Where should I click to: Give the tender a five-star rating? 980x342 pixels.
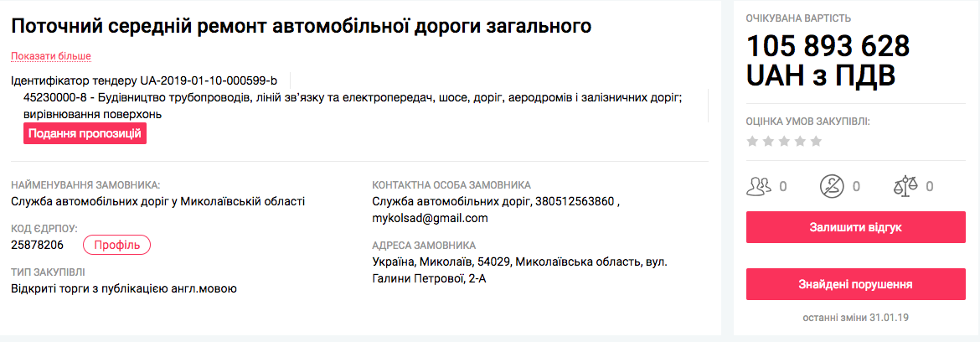pyautogui.click(x=816, y=141)
